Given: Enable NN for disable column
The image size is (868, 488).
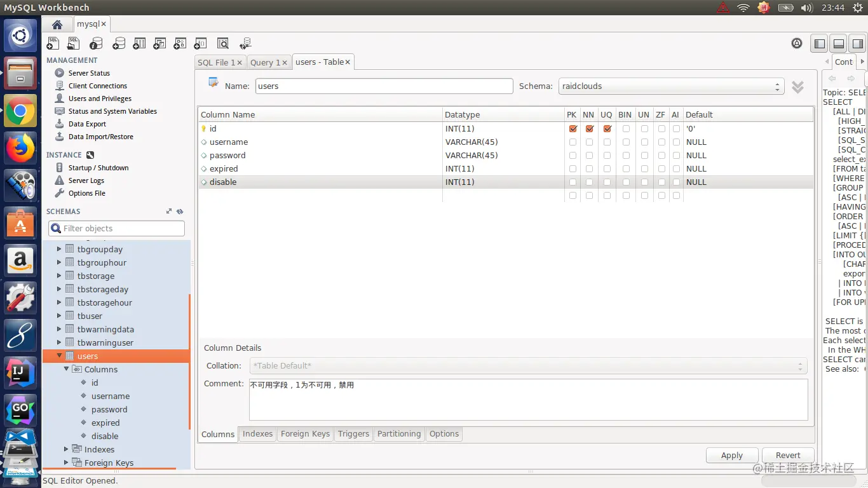Looking at the screenshot, I should (590, 182).
